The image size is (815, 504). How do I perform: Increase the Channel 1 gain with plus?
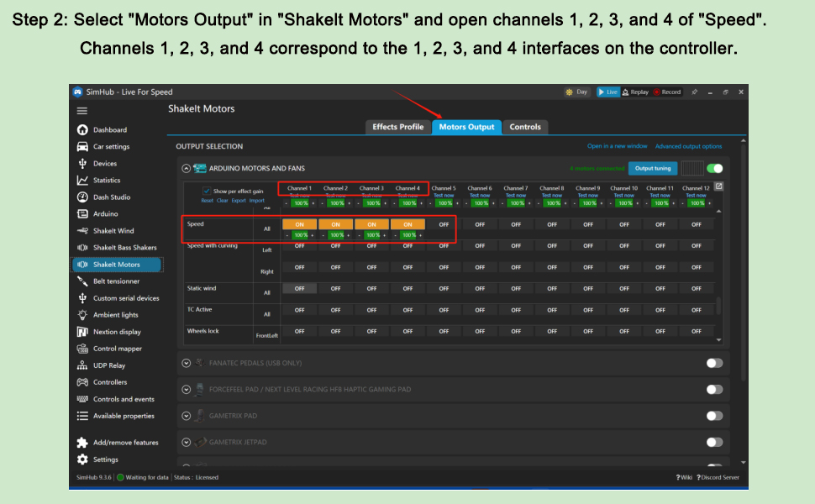click(x=313, y=203)
